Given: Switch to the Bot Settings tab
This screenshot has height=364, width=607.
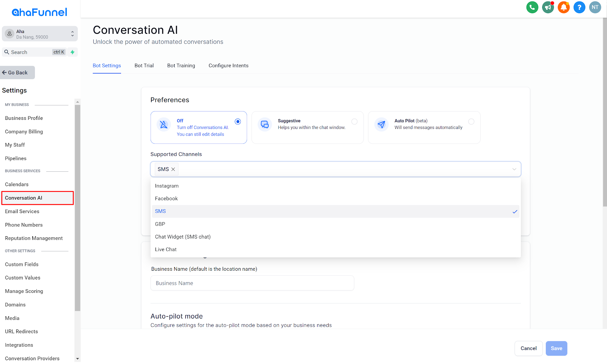Looking at the screenshot, I should (107, 66).
